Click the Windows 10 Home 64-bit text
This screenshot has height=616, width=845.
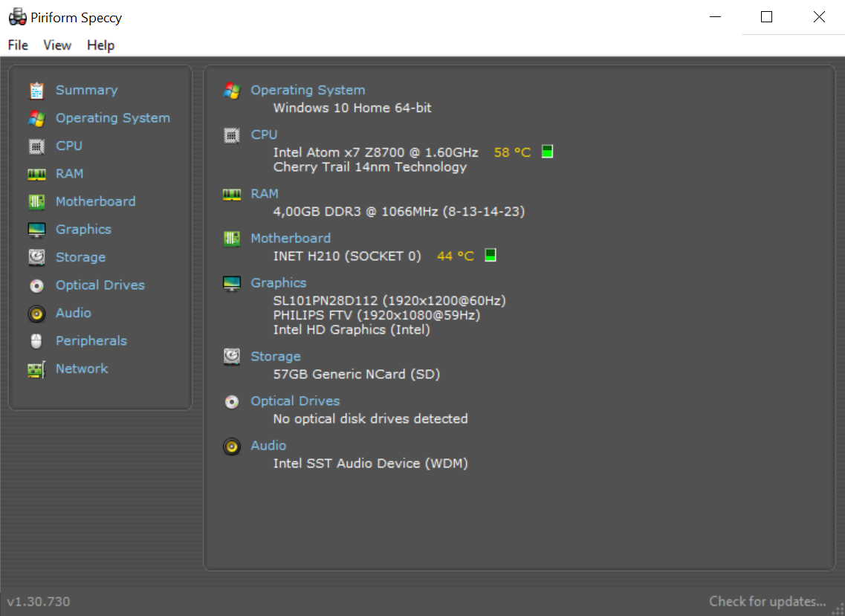tap(352, 108)
